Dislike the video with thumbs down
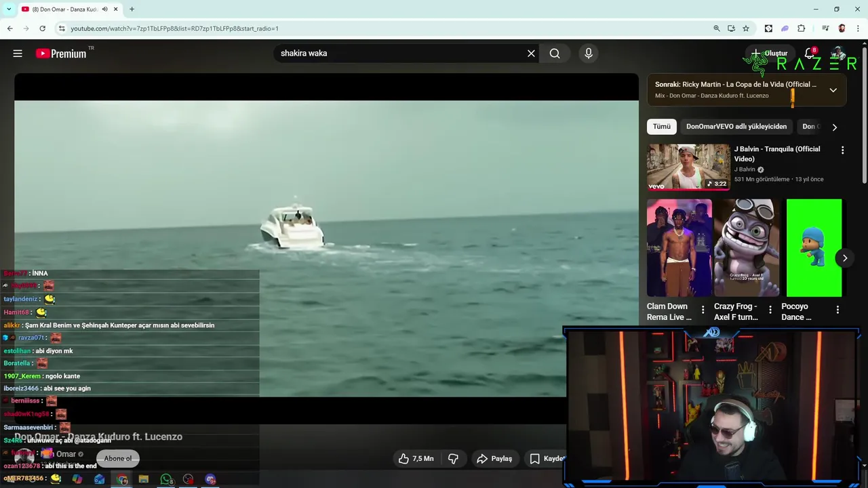This screenshot has width=868, height=488. 453,459
